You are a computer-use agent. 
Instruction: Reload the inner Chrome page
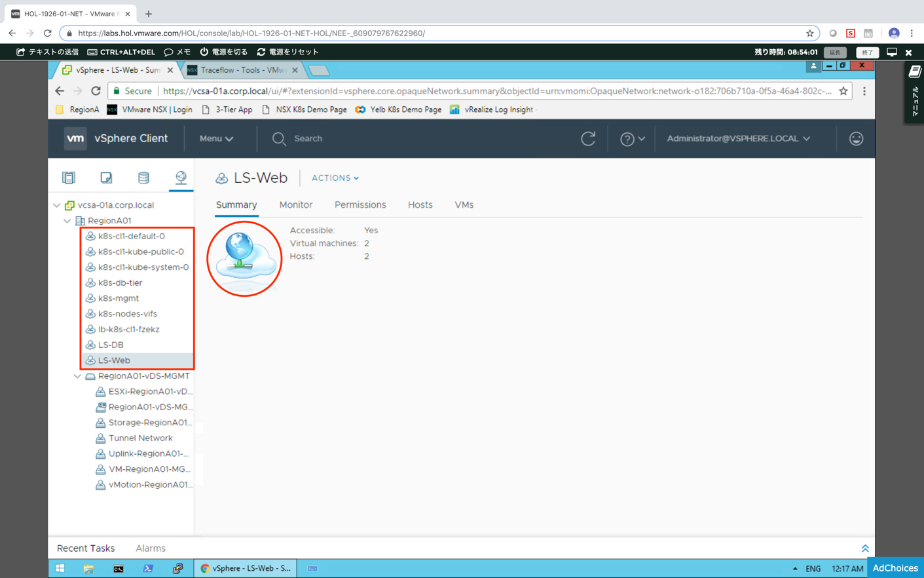coord(96,91)
